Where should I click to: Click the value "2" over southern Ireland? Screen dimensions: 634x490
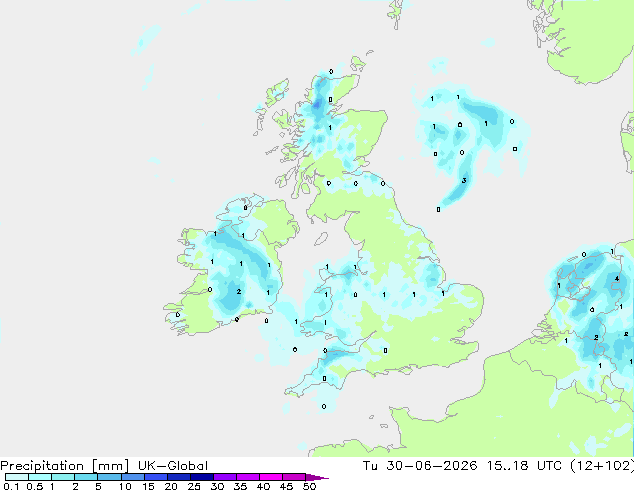(x=239, y=291)
